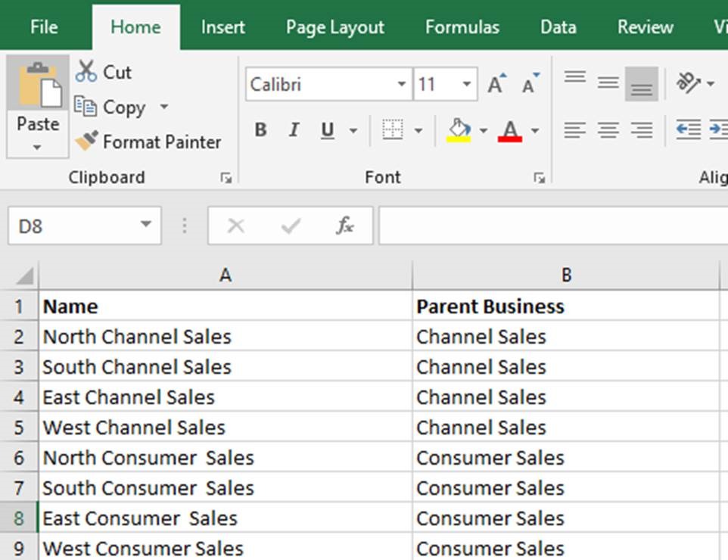Image resolution: width=728 pixels, height=560 pixels.
Task: Click the Decrease Font Size icon
Action: (x=530, y=85)
